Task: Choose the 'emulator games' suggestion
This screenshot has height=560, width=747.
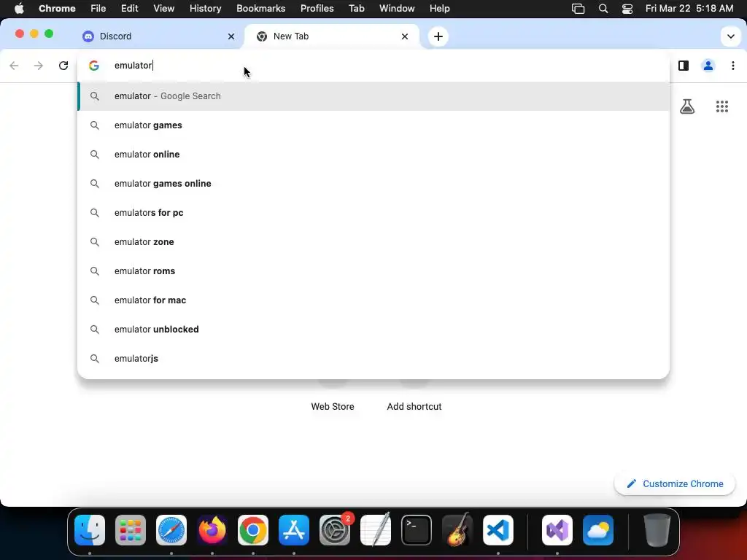Action: pyautogui.click(x=373, y=125)
